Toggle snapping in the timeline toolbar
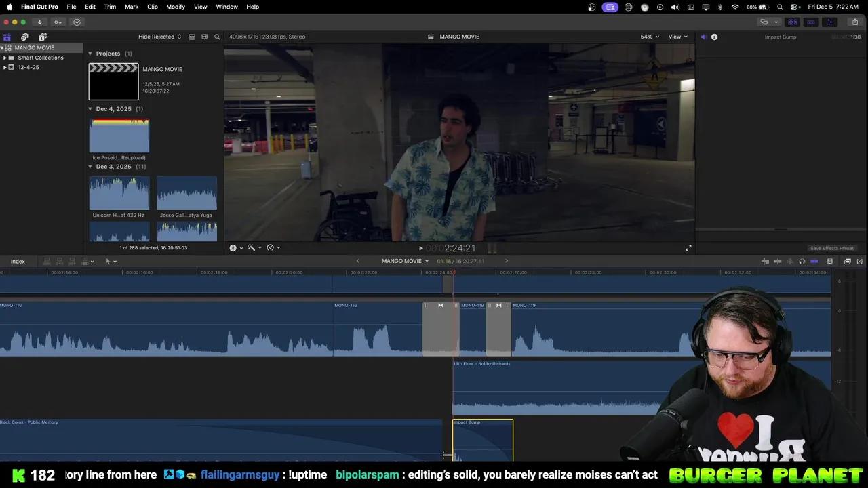This screenshot has width=868, height=488. (x=814, y=261)
